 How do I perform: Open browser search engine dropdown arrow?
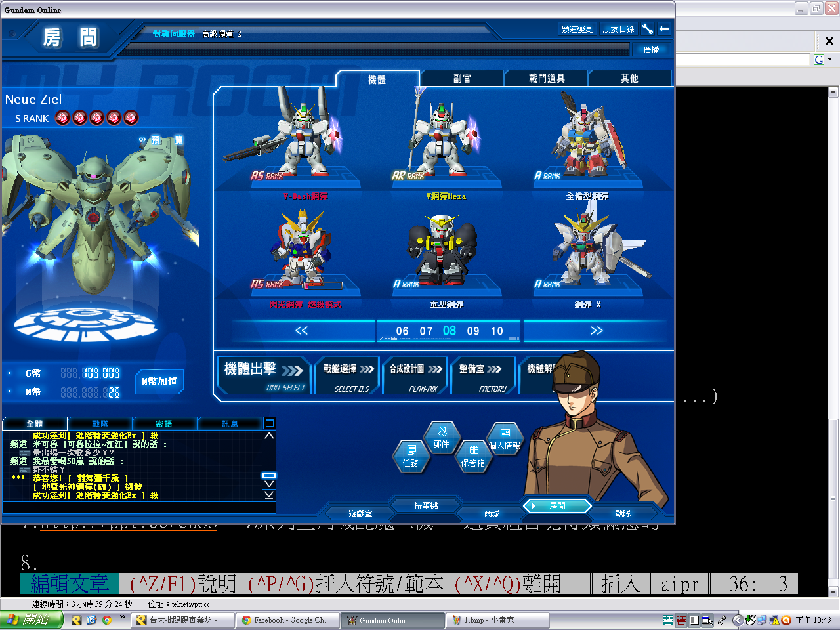point(830,60)
